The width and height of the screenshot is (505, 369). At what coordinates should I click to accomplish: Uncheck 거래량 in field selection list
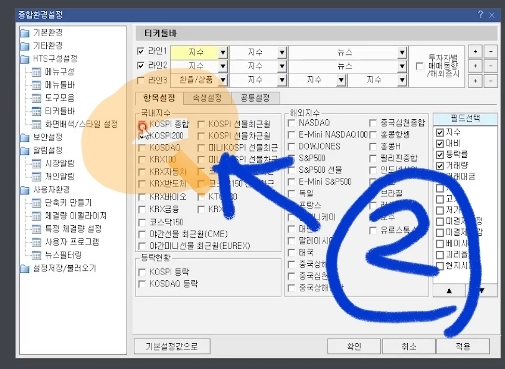[x=440, y=166]
